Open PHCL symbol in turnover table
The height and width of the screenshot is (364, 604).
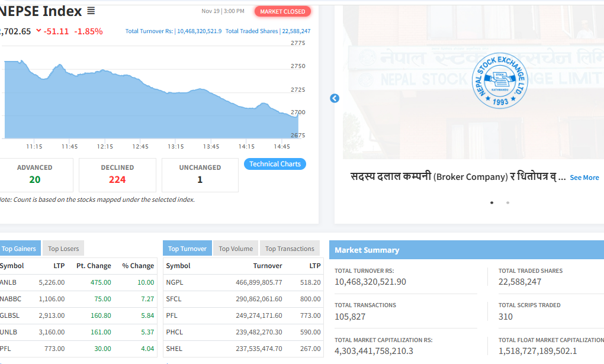[175, 332]
